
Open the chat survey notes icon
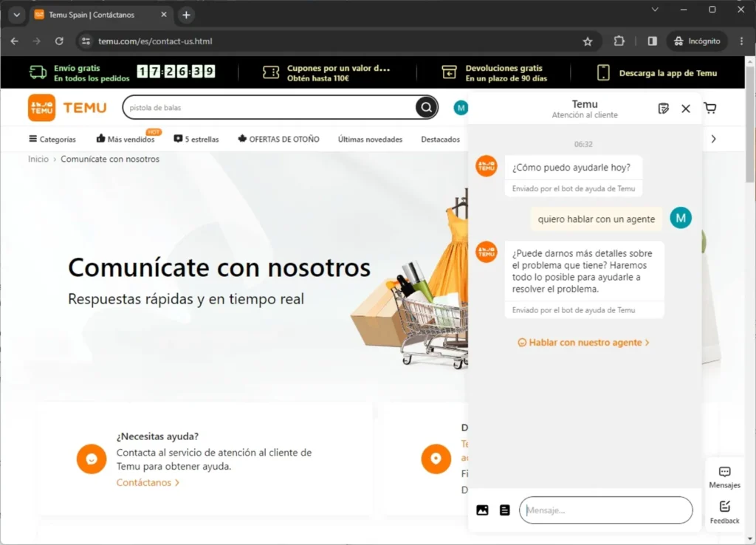662,108
